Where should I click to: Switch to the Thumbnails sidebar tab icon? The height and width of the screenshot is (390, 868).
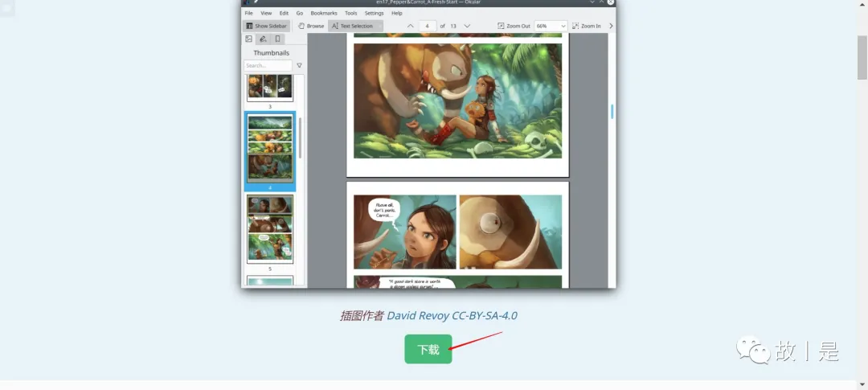tap(248, 39)
